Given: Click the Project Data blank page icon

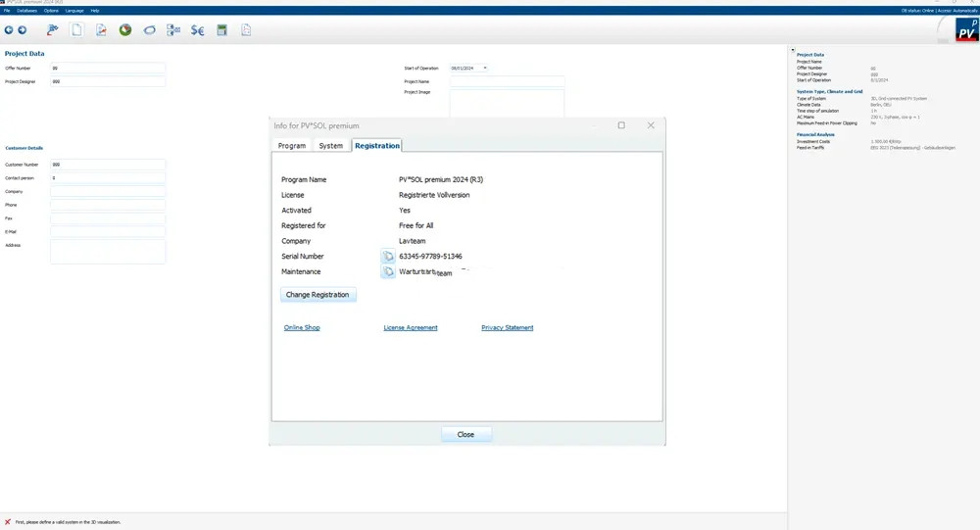Looking at the screenshot, I should tap(76, 29).
